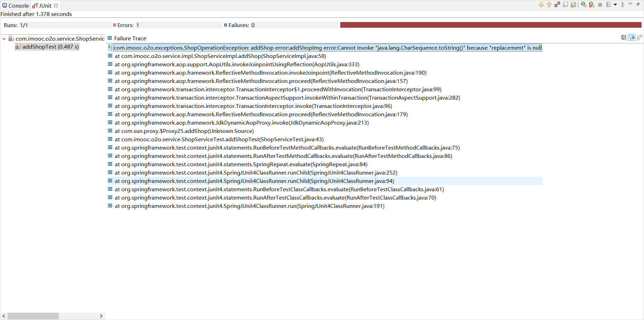Screen dimensions: 644x320
Task: Click scroll right arrow of test tree
Action: pyautogui.click(x=101, y=316)
